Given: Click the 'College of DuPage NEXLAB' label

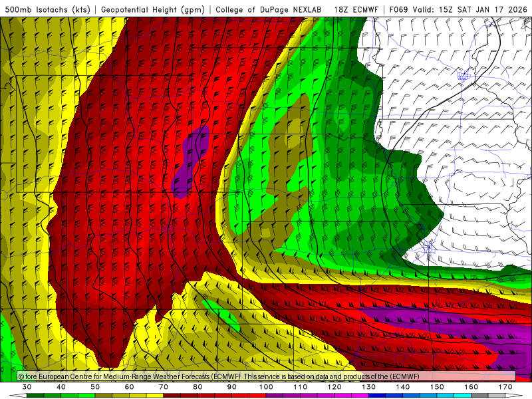Looking at the screenshot, I should (x=269, y=9).
